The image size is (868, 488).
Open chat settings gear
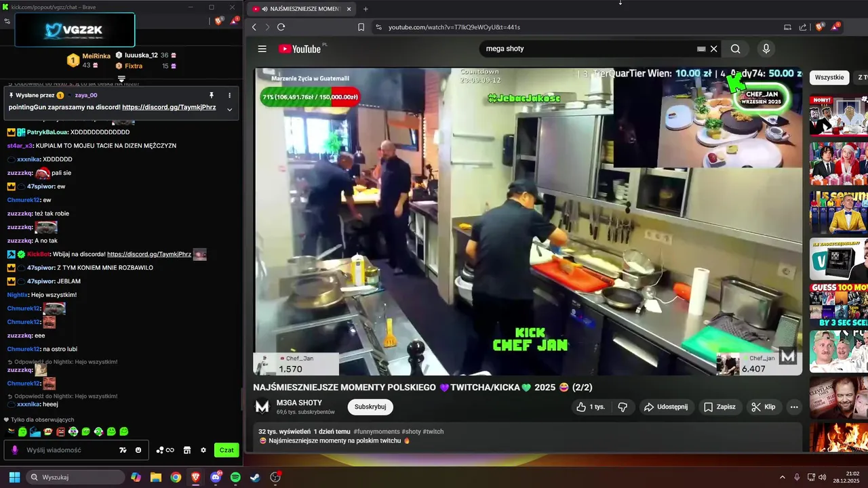(203, 450)
